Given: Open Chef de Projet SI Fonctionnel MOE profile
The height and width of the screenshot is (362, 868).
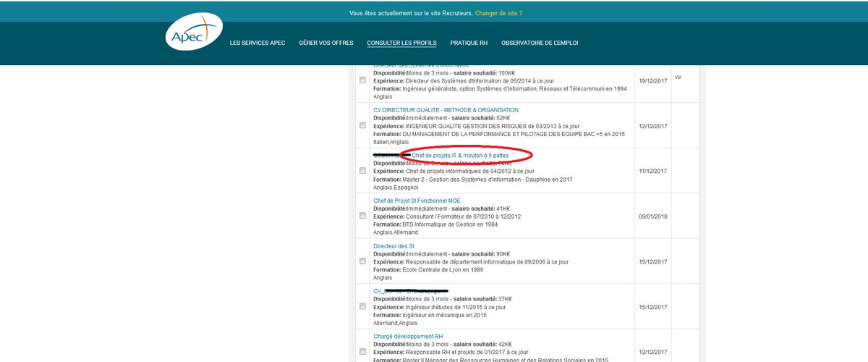Looking at the screenshot, I should pyautogui.click(x=417, y=201).
